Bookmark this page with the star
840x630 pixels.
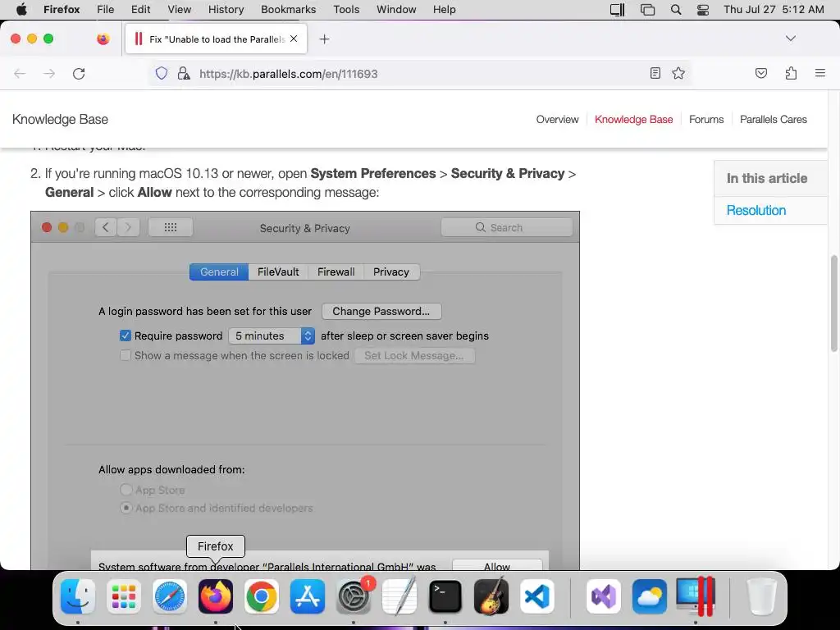pyautogui.click(x=678, y=73)
